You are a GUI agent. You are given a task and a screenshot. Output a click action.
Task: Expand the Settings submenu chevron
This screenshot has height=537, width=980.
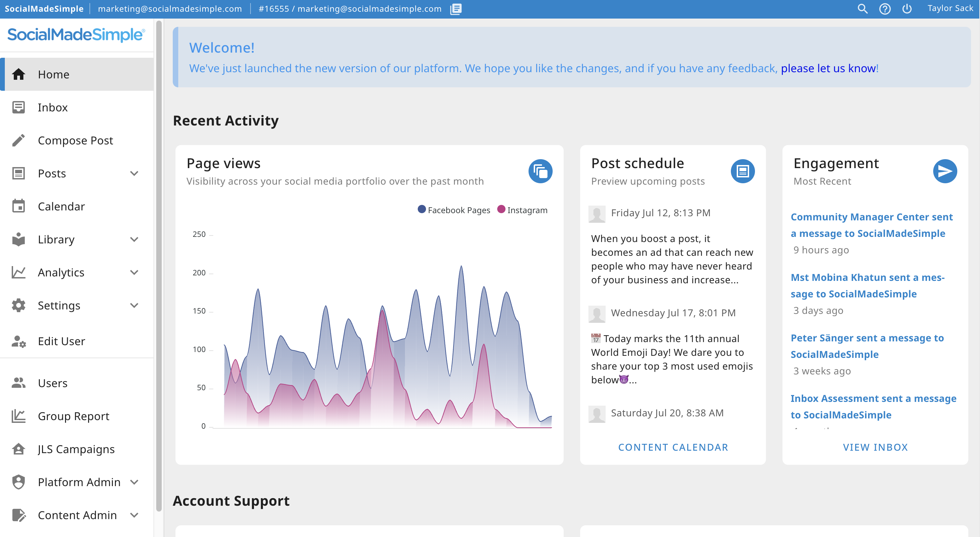(x=134, y=306)
